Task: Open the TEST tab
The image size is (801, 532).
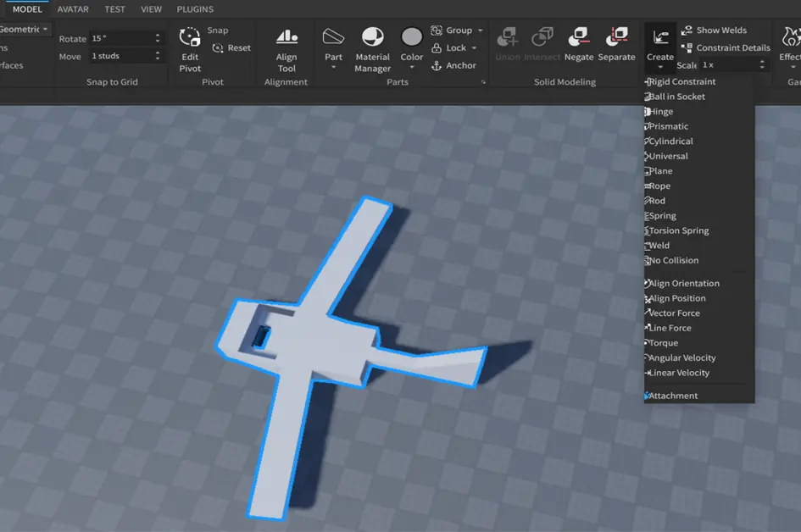Action: point(114,9)
